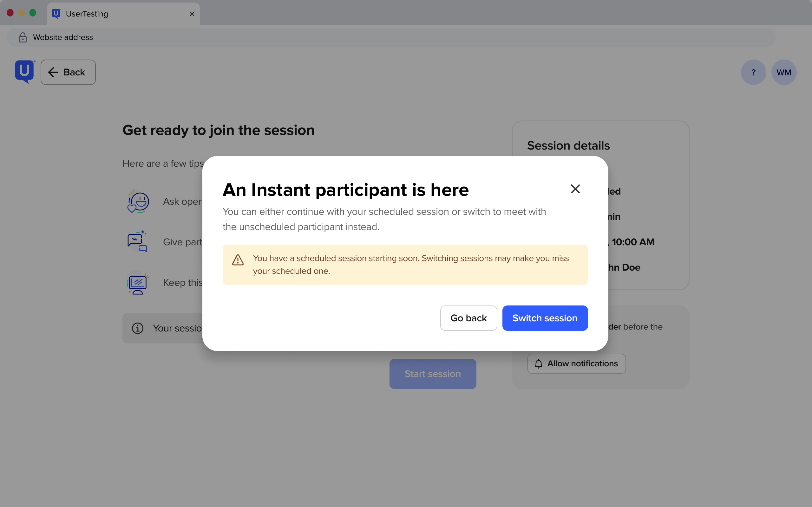
Task: Click the computer monitor tip icon
Action: click(x=138, y=283)
